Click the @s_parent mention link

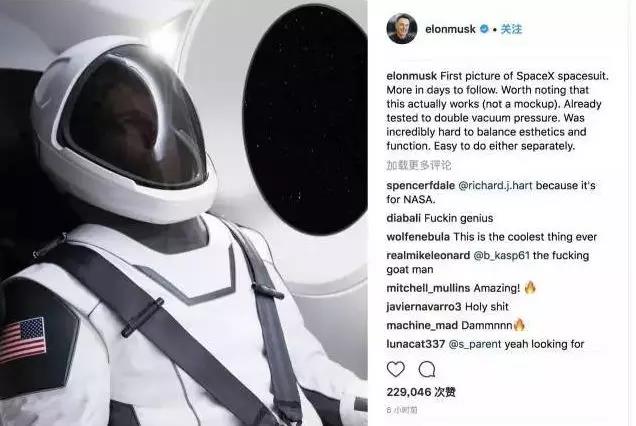(x=475, y=344)
